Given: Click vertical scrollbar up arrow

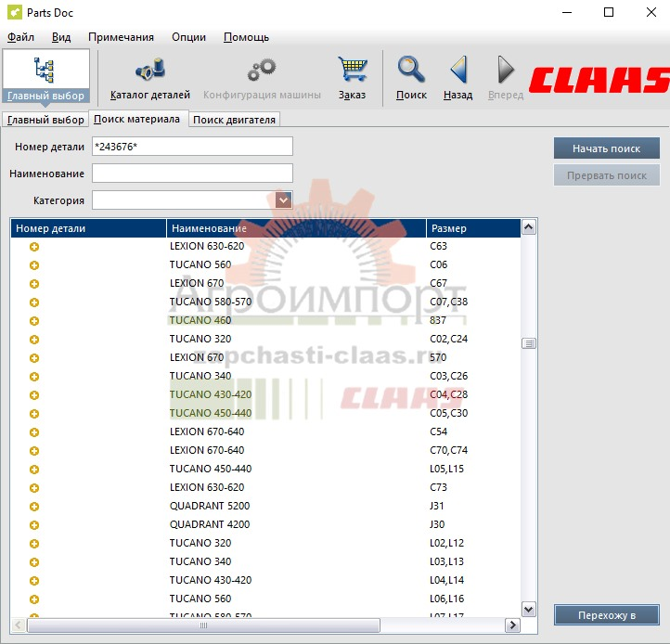Looking at the screenshot, I should [529, 227].
